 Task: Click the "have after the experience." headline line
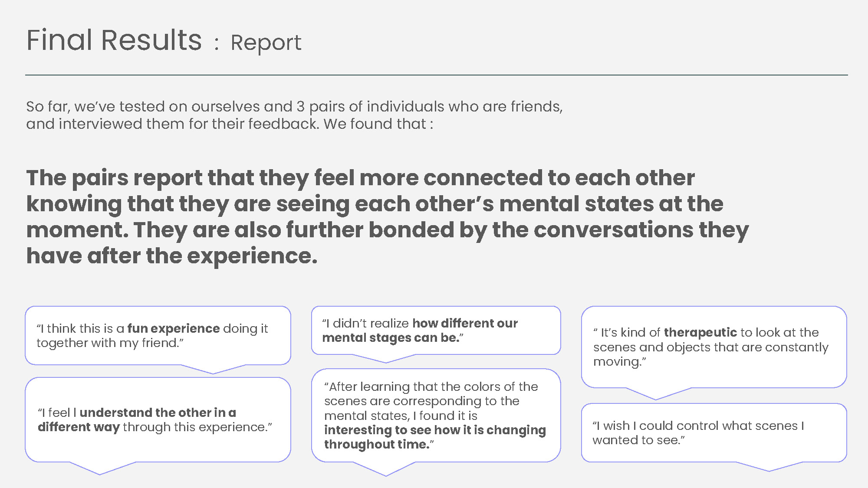pyautogui.click(x=172, y=256)
